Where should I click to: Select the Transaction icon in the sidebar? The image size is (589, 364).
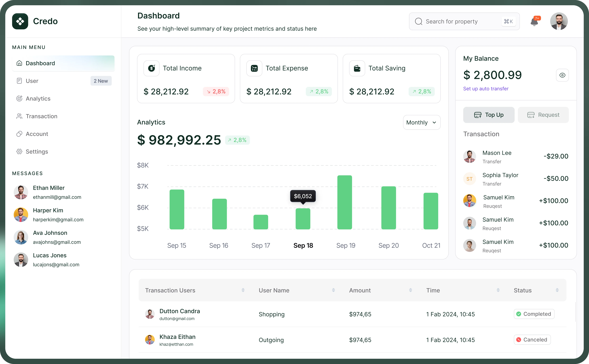(x=19, y=116)
